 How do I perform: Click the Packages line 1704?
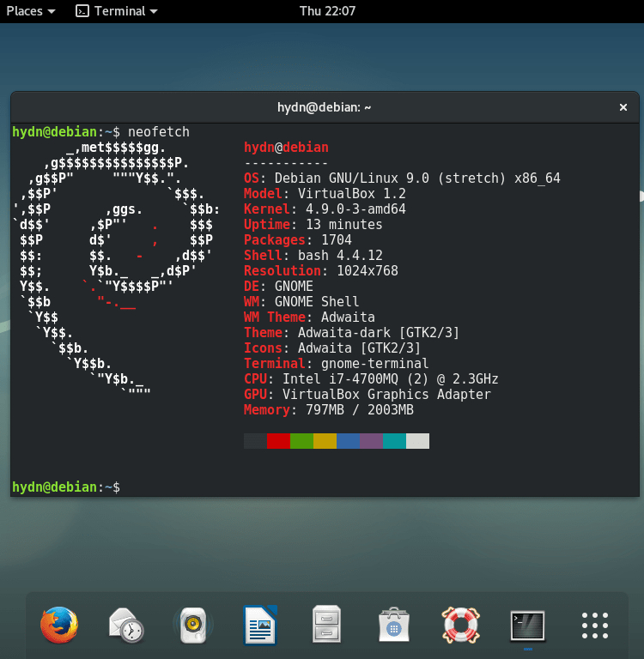tap(297, 240)
